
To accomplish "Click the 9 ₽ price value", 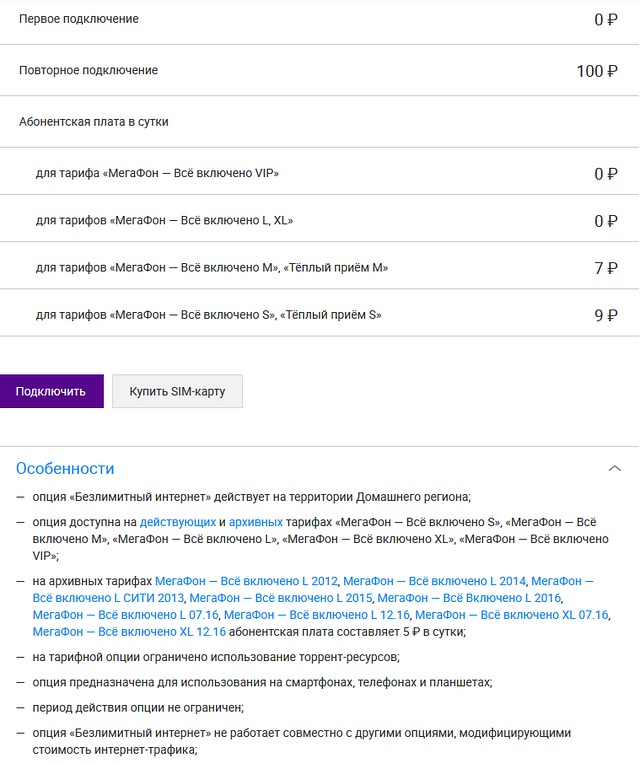I will click(x=606, y=315).
